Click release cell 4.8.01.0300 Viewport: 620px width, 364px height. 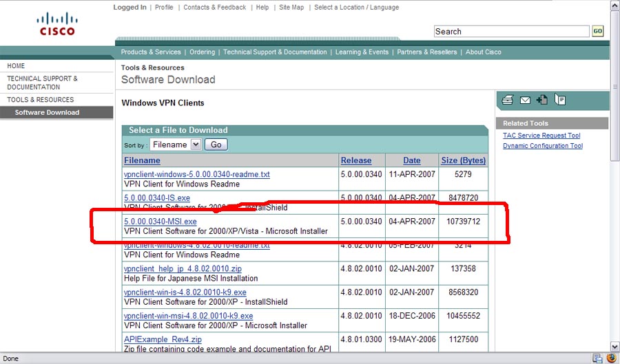(362, 339)
